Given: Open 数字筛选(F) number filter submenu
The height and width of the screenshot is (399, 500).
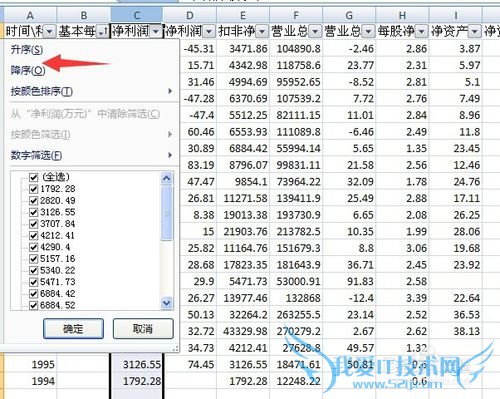Looking at the screenshot, I should pos(92,155).
